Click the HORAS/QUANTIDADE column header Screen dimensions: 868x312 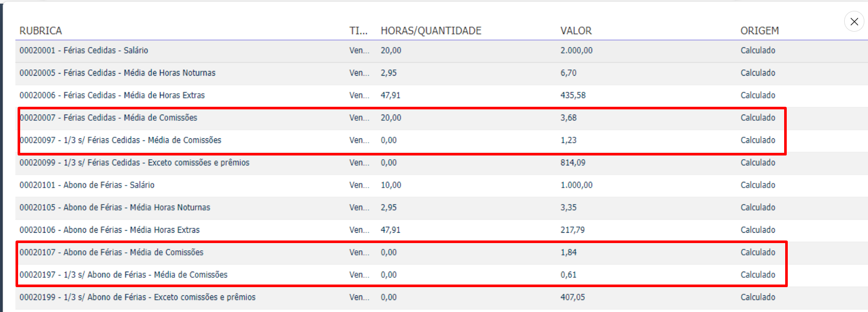click(431, 31)
